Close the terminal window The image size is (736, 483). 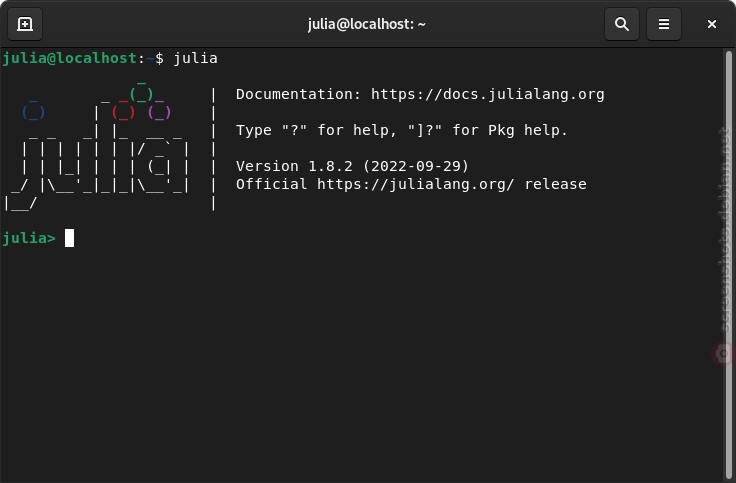[712, 24]
